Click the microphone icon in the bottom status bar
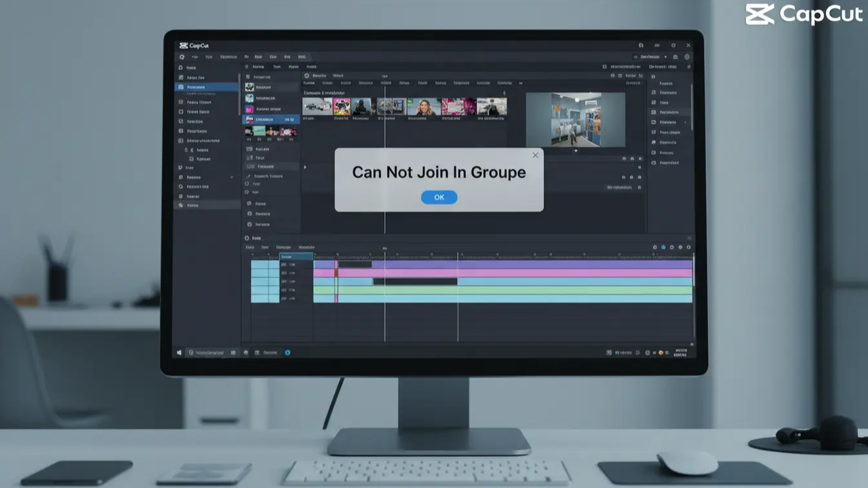Screen dimensions: 868x488 pos(245,352)
